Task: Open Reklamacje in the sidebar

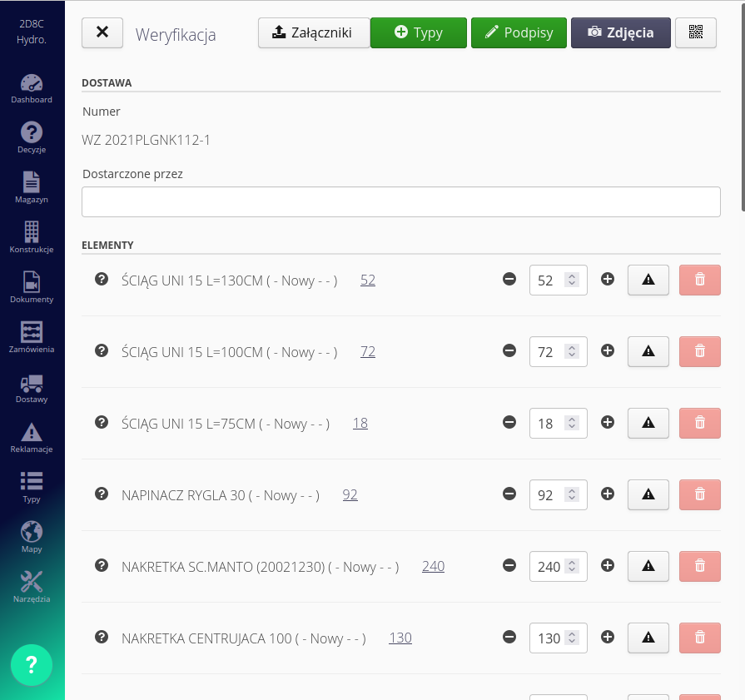Action: [32, 438]
